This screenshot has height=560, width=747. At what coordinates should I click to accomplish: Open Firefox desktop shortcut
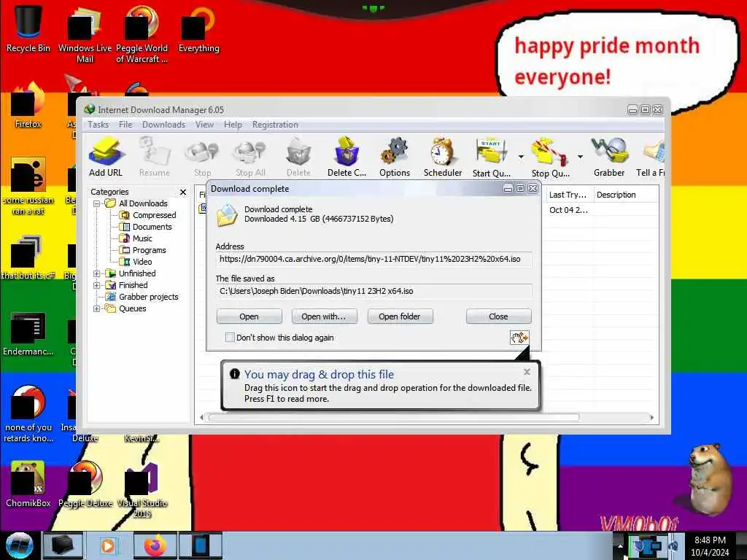(28, 106)
